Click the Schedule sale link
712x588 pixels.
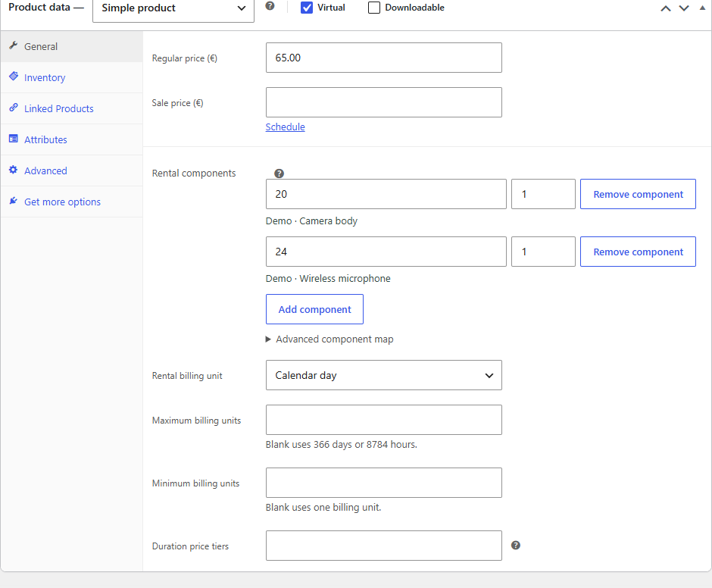pos(285,127)
